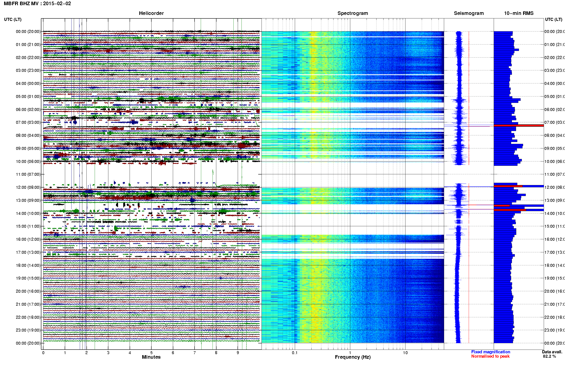Select the "10" frequency tick label
The image size is (588, 368).
[405, 353]
